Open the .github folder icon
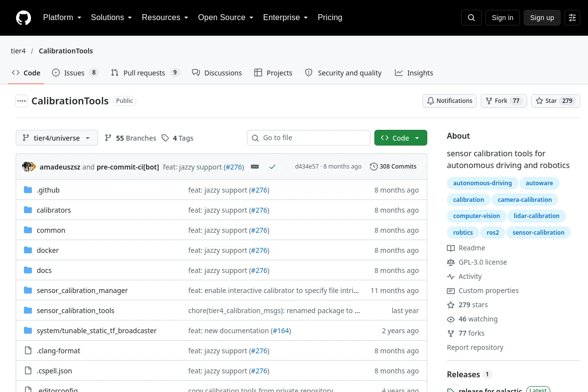Screen dimensions: 588x392 [x=28, y=190]
